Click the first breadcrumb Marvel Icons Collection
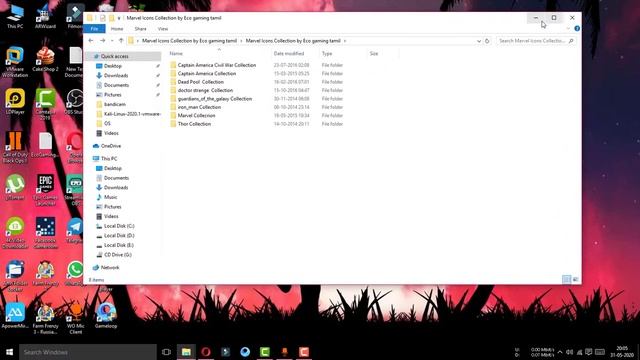 coord(189,41)
